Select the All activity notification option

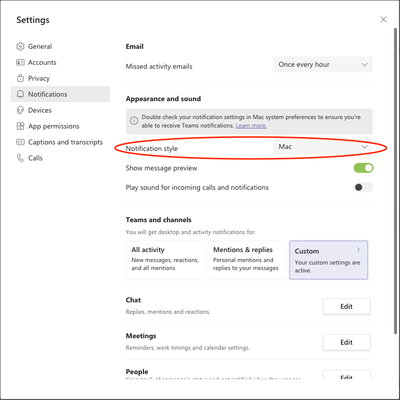tap(165, 260)
